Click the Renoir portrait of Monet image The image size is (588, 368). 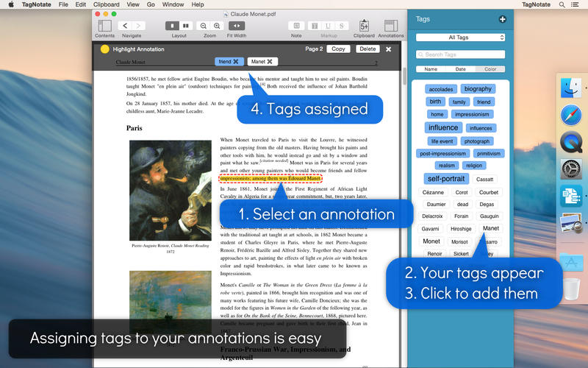coord(171,191)
